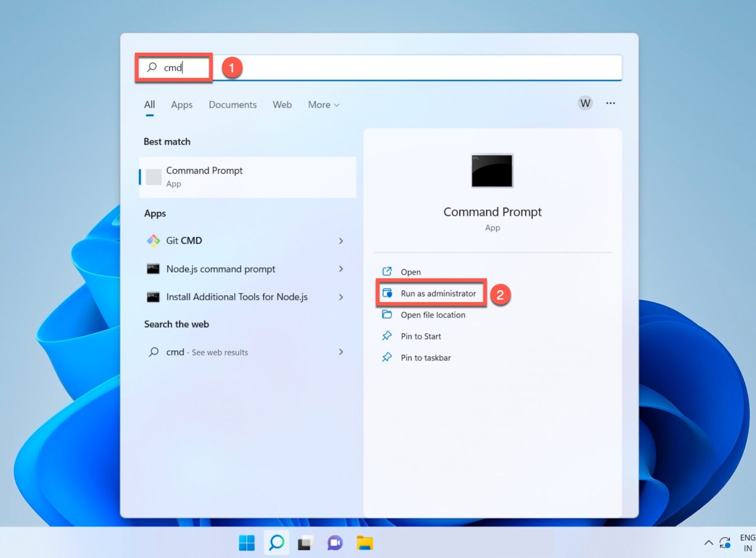Viewport: 756px width, 558px height.
Task: Click the large Command Prompt preview icon
Action: (x=492, y=171)
